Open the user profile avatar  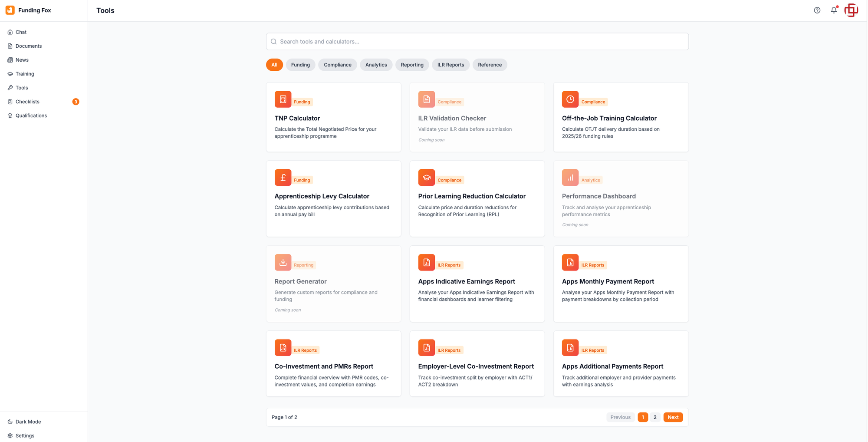[x=851, y=10]
